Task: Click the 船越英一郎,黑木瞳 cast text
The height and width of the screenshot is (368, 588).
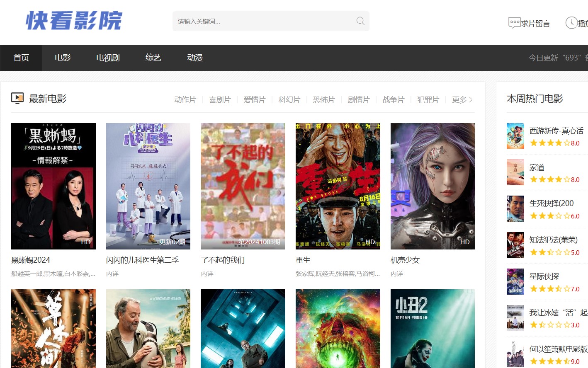Action: coord(53,274)
